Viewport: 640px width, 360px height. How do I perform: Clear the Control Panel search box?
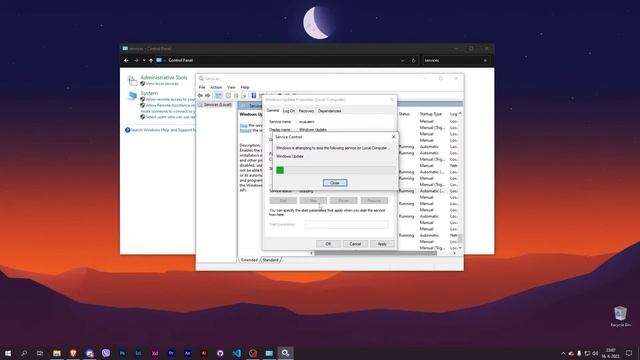485,60
